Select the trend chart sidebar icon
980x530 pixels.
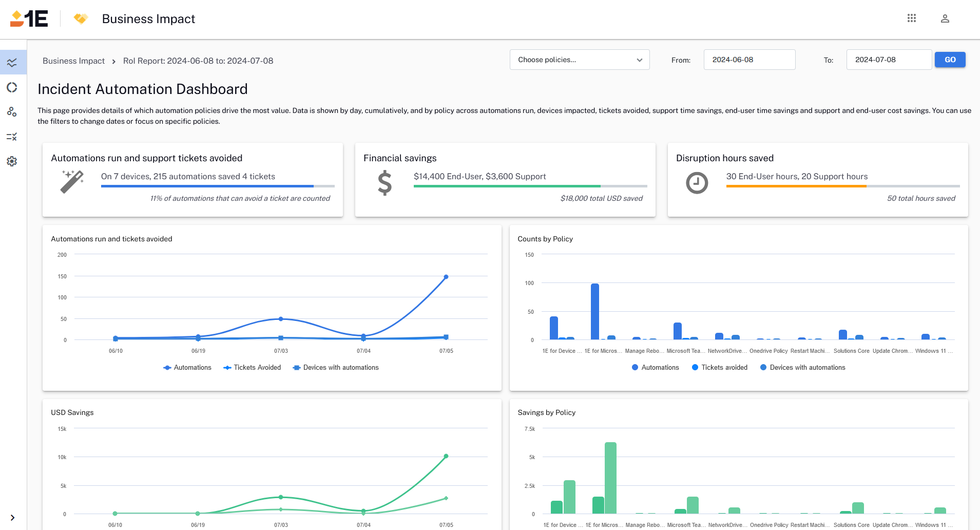pos(12,63)
